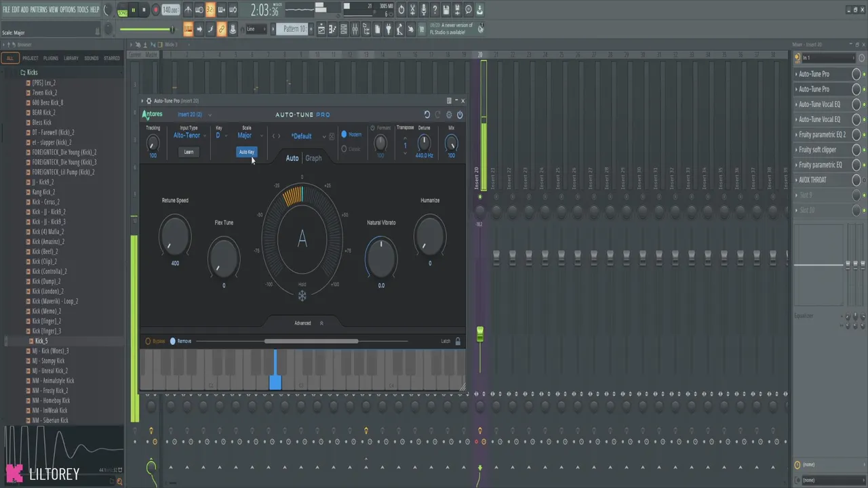Open the Mixer view icon
The height and width of the screenshot is (488, 868).
click(355, 29)
